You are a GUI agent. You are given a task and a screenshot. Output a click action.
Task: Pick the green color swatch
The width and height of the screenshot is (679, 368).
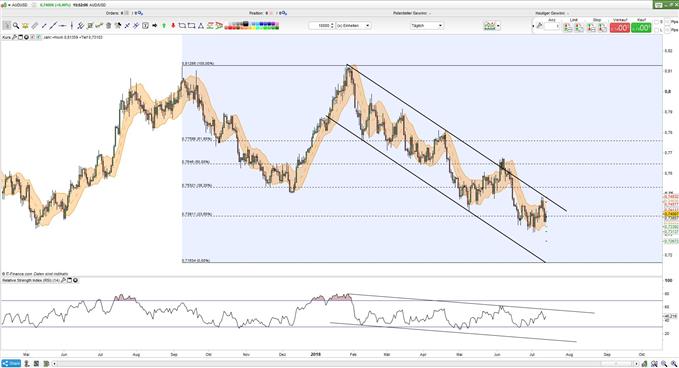(265, 28)
